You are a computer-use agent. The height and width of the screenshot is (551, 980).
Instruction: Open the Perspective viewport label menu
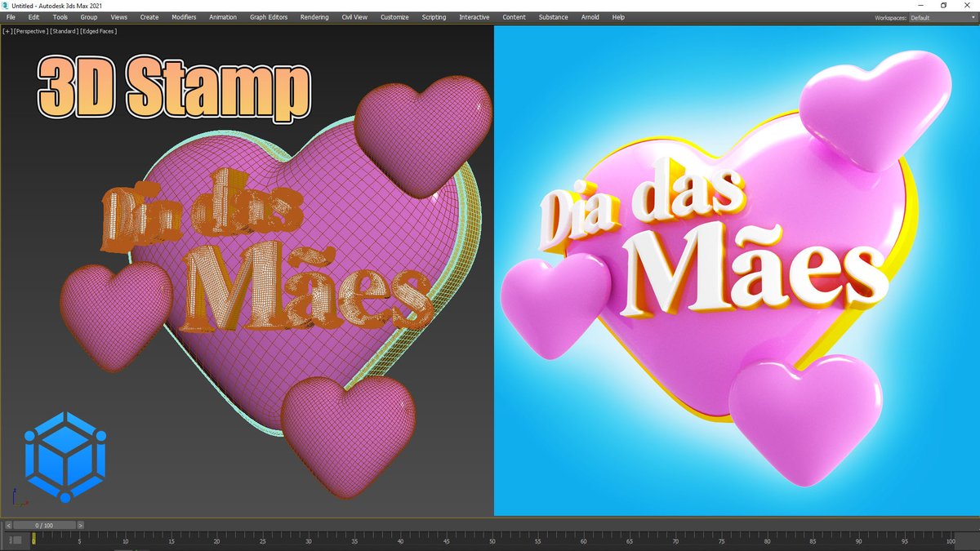30,31
